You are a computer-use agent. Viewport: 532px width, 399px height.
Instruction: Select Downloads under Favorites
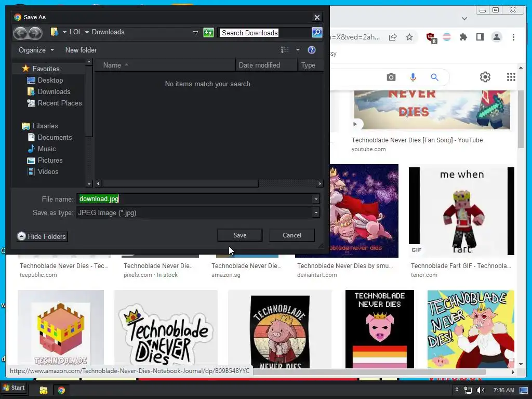click(54, 91)
